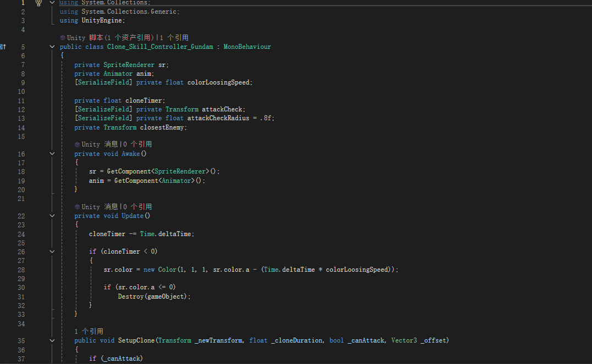Screen dimensions: 592x364
Task: Collapse the Update method body
Action: (52, 216)
